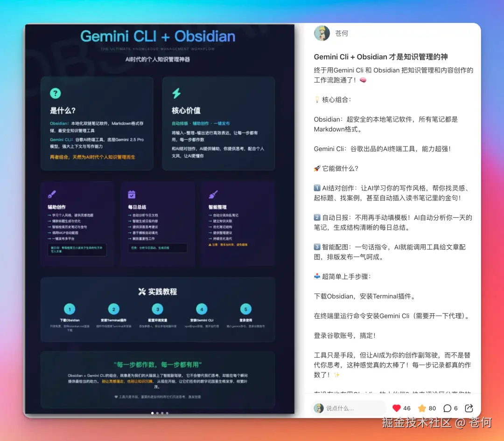Like the post with the heart icon

pos(397,408)
